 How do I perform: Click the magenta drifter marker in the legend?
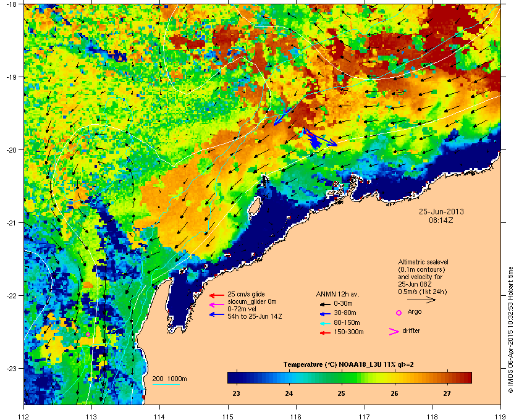(x=394, y=332)
